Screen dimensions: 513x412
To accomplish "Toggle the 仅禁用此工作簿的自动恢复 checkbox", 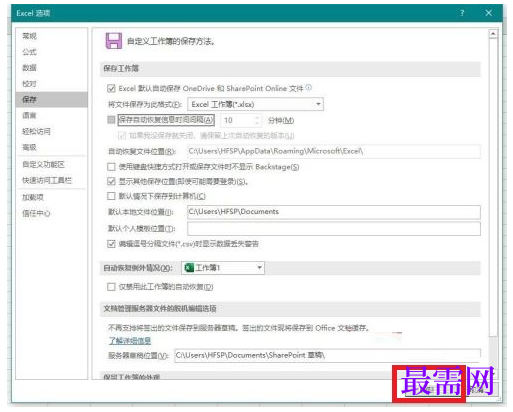I will coord(111,287).
